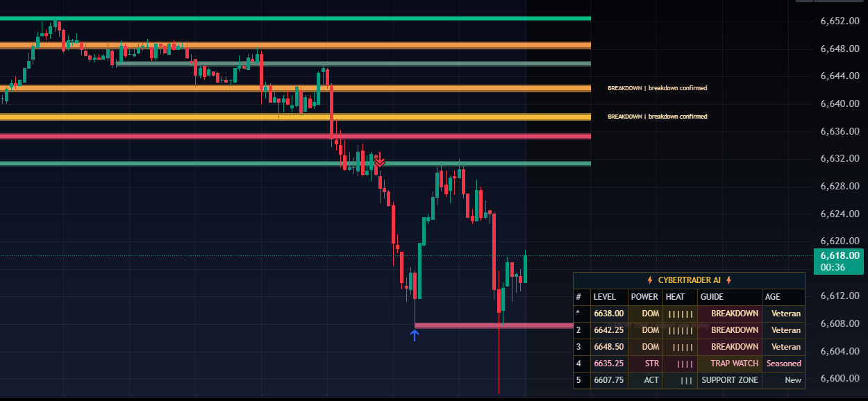Click the 6,652.00 price axis label

click(x=837, y=22)
